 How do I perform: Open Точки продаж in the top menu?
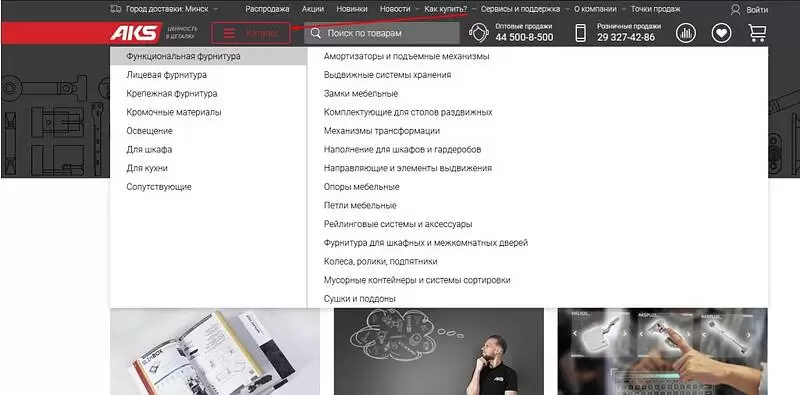tap(656, 9)
